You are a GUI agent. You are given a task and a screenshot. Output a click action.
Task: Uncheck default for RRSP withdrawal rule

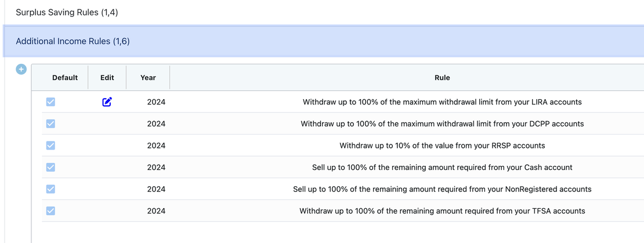[x=50, y=146]
